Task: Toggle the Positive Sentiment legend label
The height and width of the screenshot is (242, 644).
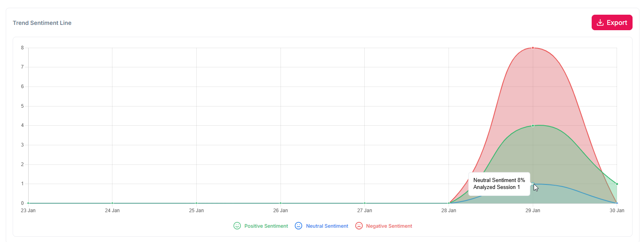Action: click(266, 226)
